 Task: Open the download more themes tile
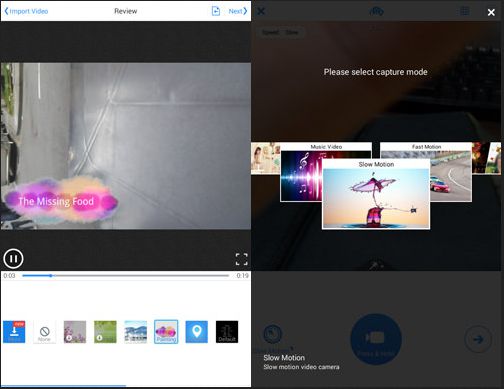pos(14,332)
